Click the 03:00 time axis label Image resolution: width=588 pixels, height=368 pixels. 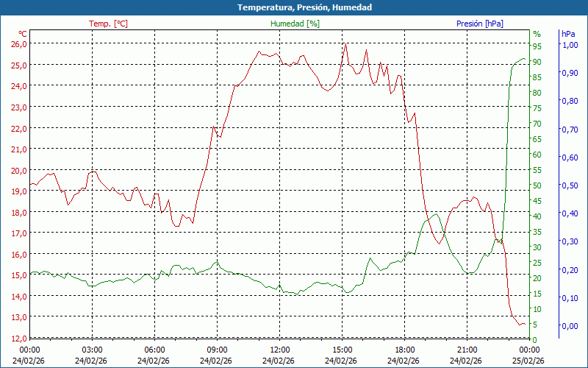[92, 350]
